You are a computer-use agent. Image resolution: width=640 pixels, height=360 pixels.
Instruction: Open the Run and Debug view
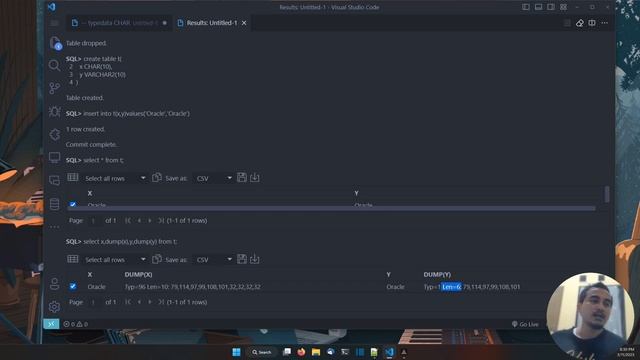[x=54, y=111]
